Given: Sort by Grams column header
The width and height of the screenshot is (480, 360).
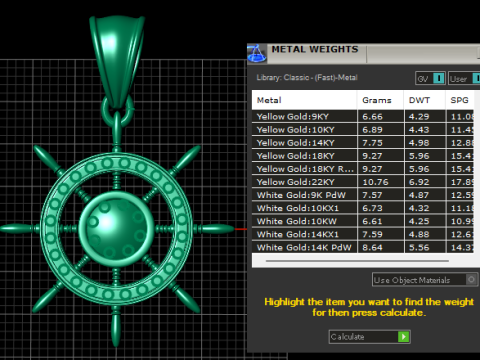Looking at the screenshot, I should (380, 100).
